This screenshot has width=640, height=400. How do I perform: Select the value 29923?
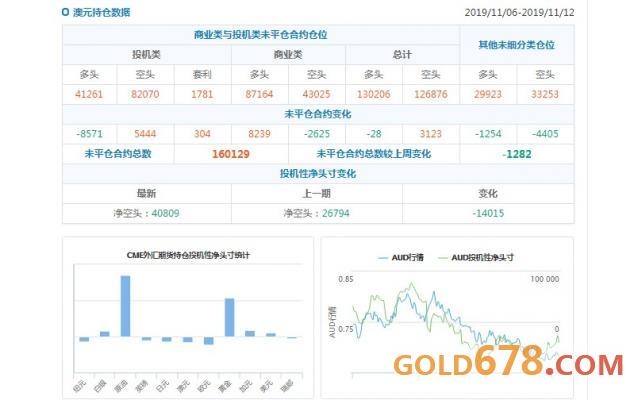pyautogui.click(x=488, y=94)
